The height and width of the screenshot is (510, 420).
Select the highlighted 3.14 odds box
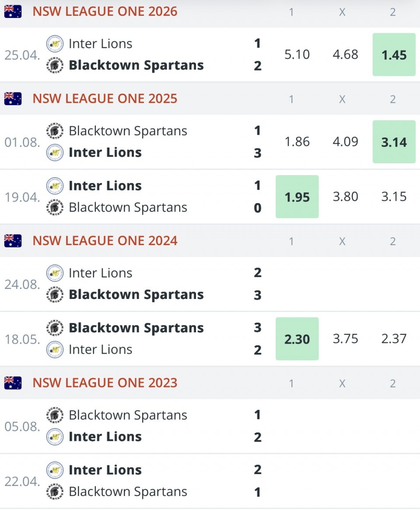(x=394, y=142)
